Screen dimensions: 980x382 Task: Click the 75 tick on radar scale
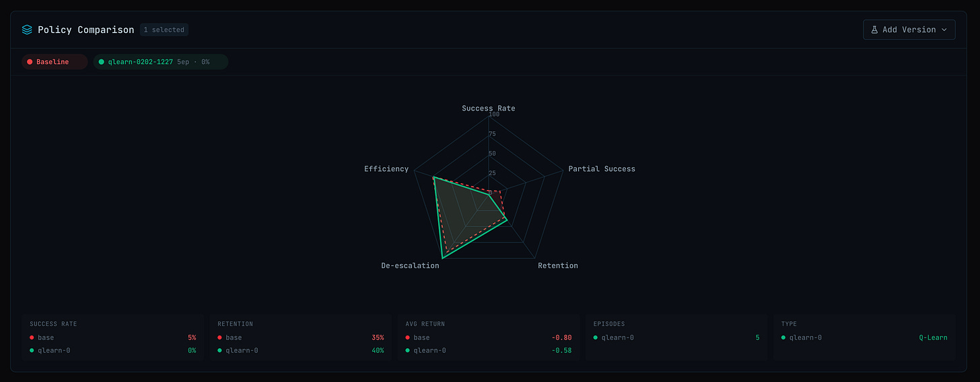[x=492, y=134]
